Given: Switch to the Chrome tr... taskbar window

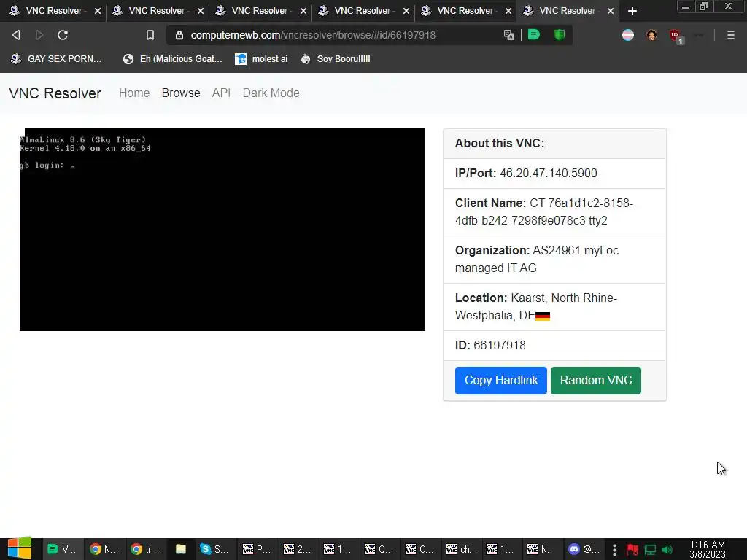Looking at the screenshot, I should 146,549.
